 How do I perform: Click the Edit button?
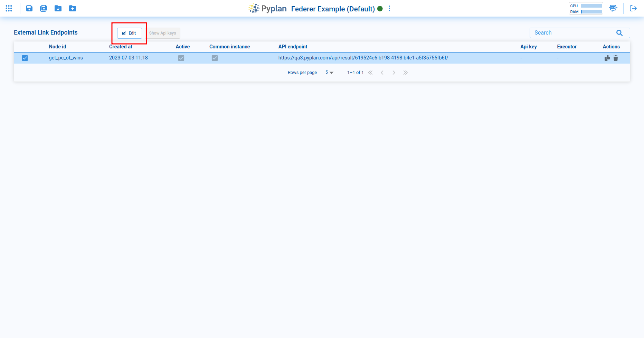click(130, 33)
